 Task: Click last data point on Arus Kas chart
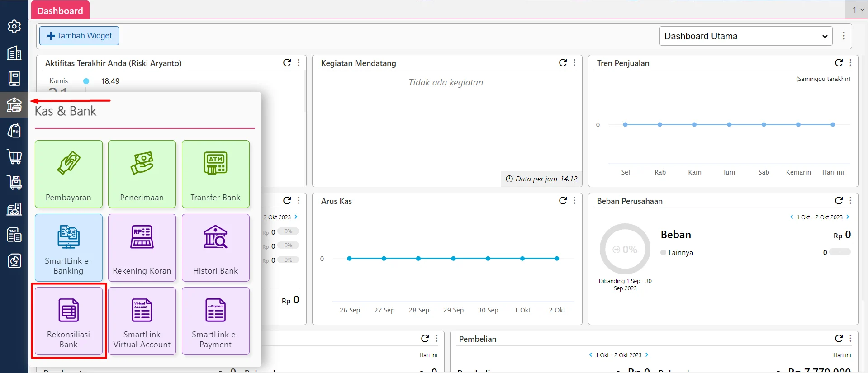tap(557, 259)
